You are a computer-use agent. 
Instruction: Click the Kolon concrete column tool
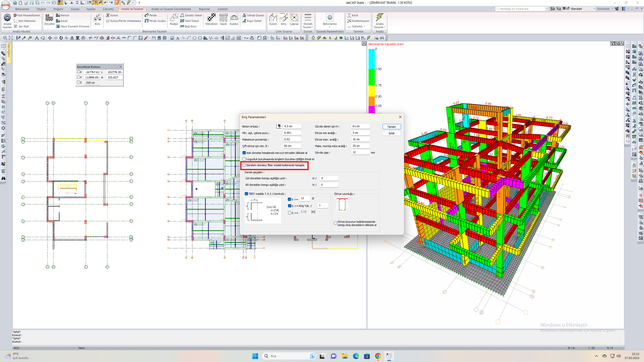click(112, 15)
